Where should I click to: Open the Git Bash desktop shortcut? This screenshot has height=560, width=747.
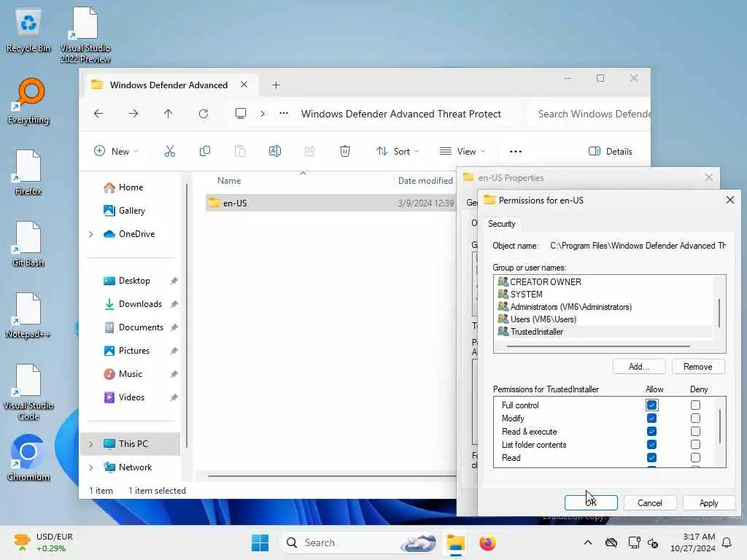point(28,244)
